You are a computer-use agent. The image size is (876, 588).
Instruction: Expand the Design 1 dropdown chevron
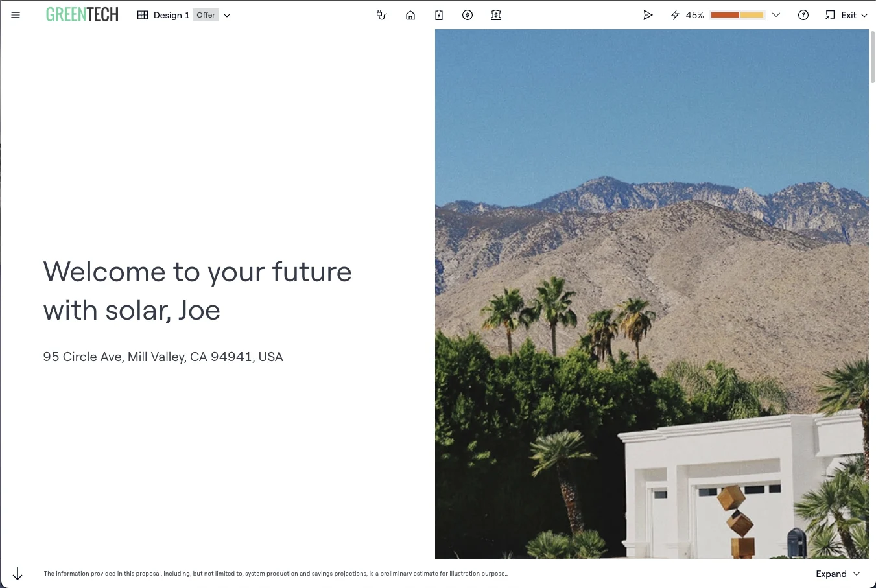[227, 16]
